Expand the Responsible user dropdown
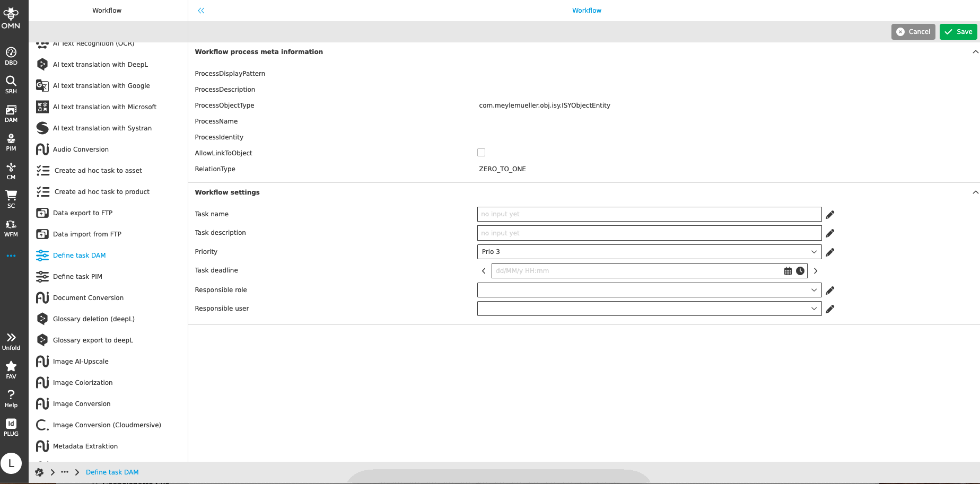The width and height of the screenshot is (980, 484). pyautogui.click(x=649, y=309)
